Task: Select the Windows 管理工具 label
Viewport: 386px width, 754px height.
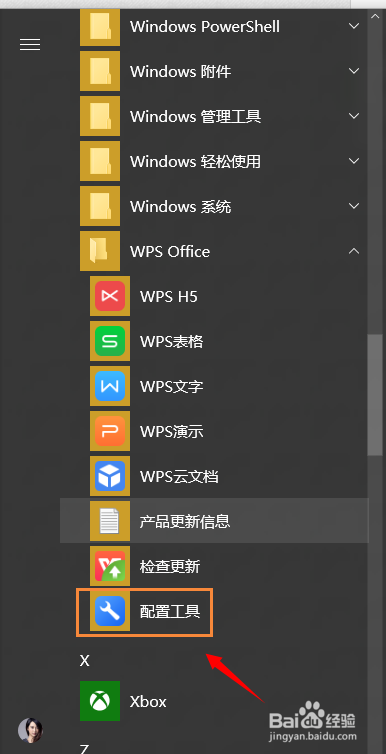Action: click(196, 116)
